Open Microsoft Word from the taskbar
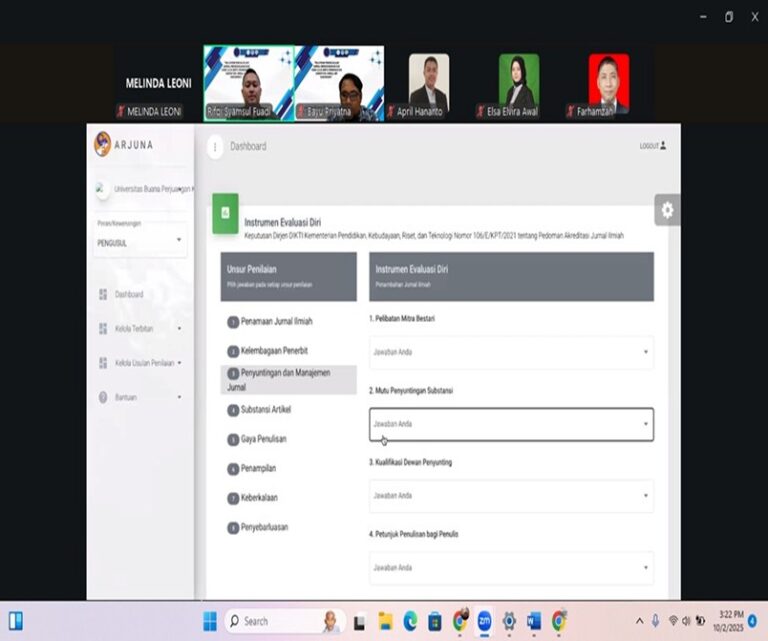The width and height of the screenshot is (768, 641). 534,621
